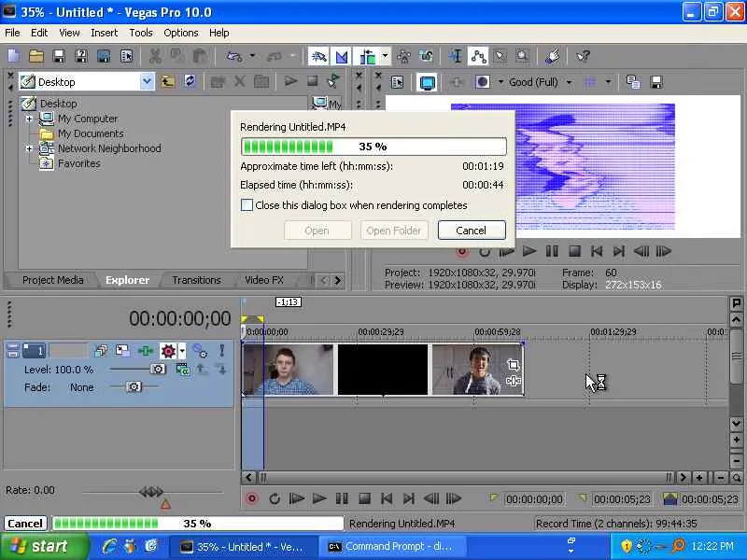Viewport: 747px width, 560px height.
Task: Select the Envelope Edit tool icon
Action: click(478, 57)
